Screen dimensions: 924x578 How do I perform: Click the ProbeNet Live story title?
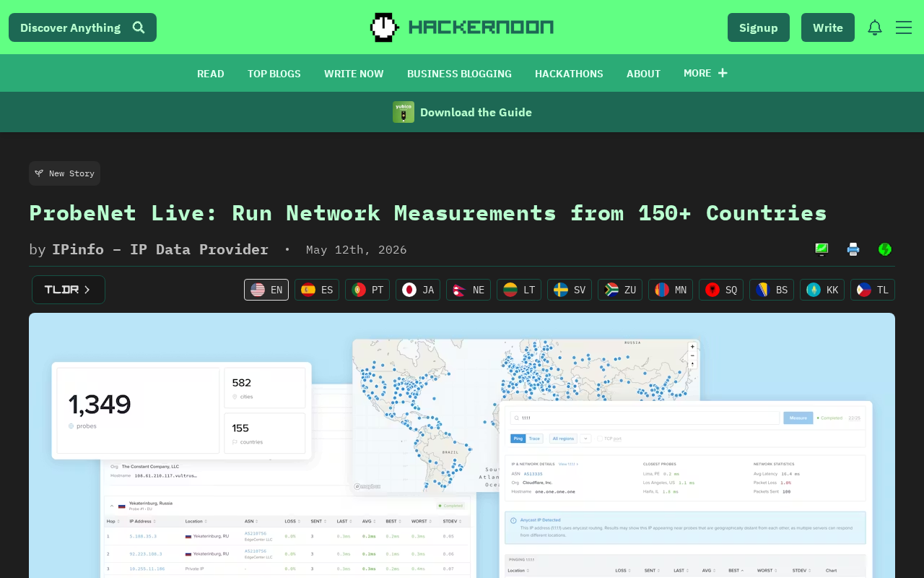point(428,213)
